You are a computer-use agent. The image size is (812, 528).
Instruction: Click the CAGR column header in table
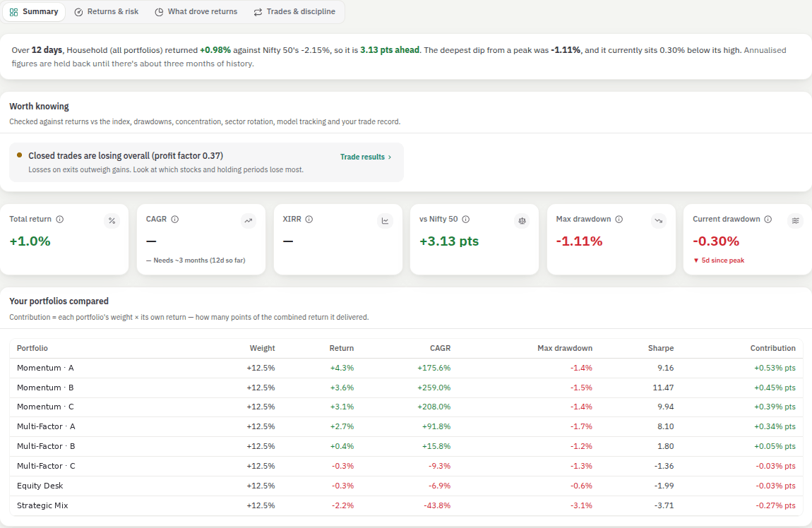click(x=440, y=349)
